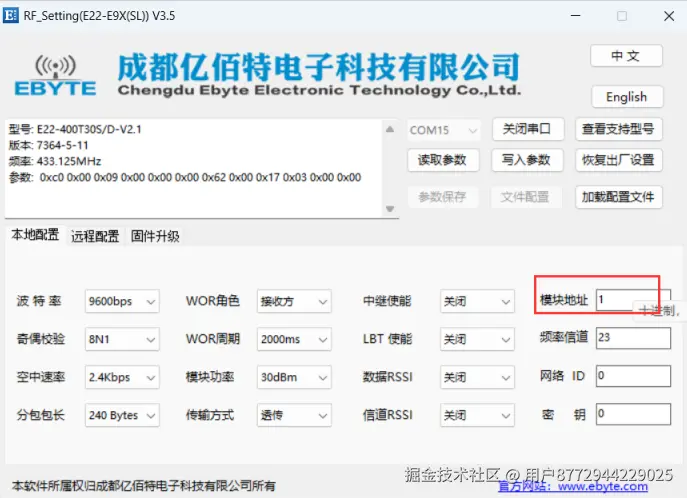Click 加载配置文件 load config file
This screenshot has width=687, height=498.
[618, 197]
